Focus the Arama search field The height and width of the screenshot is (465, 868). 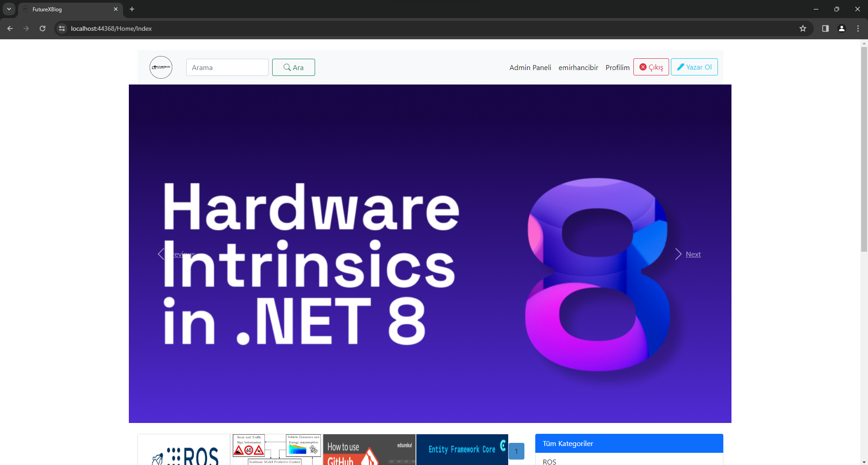227,67
